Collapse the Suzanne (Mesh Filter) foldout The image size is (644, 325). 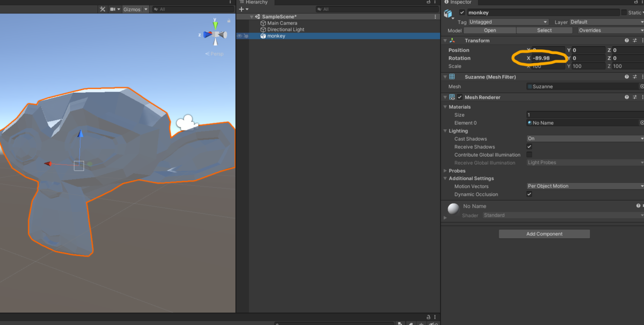445,77
